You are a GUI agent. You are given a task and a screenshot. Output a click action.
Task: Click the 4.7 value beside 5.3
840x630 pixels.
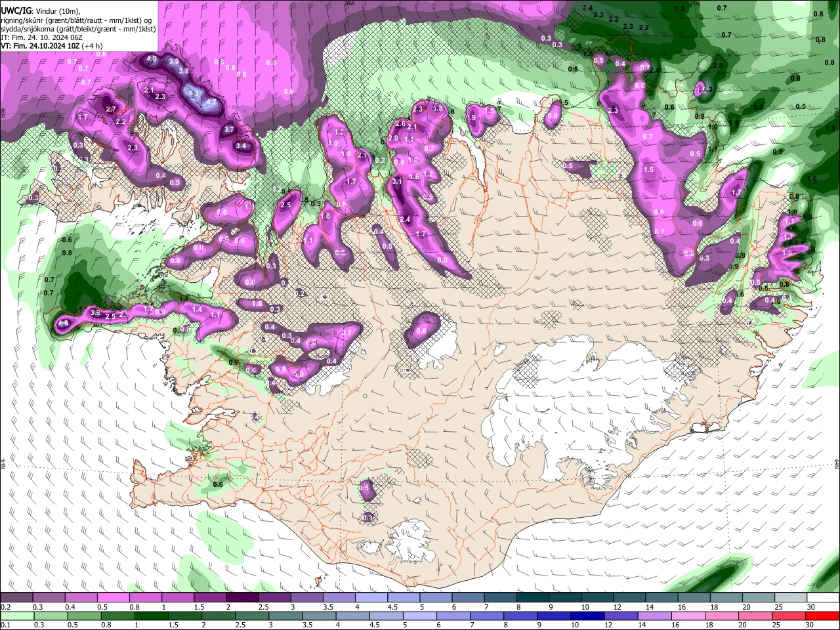(x=211, y=102)
